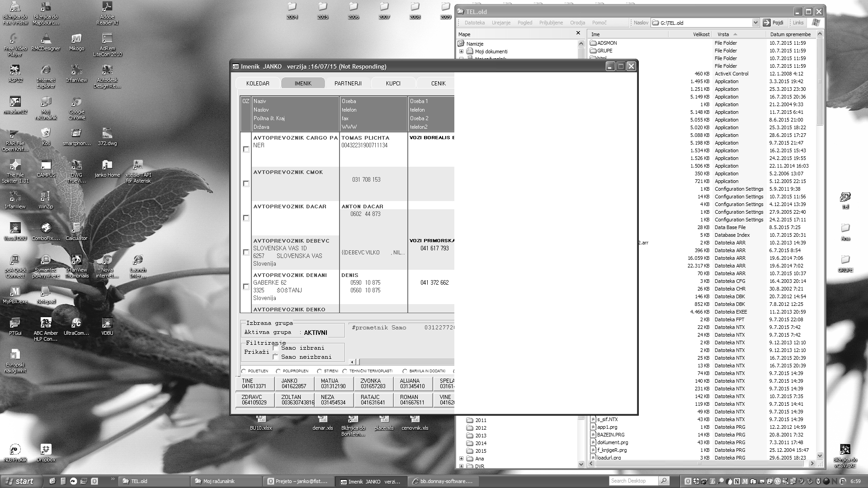Switch to the PARTNERJI tab
This screenshot has width=868, height=488.
(x=348, y=83)
